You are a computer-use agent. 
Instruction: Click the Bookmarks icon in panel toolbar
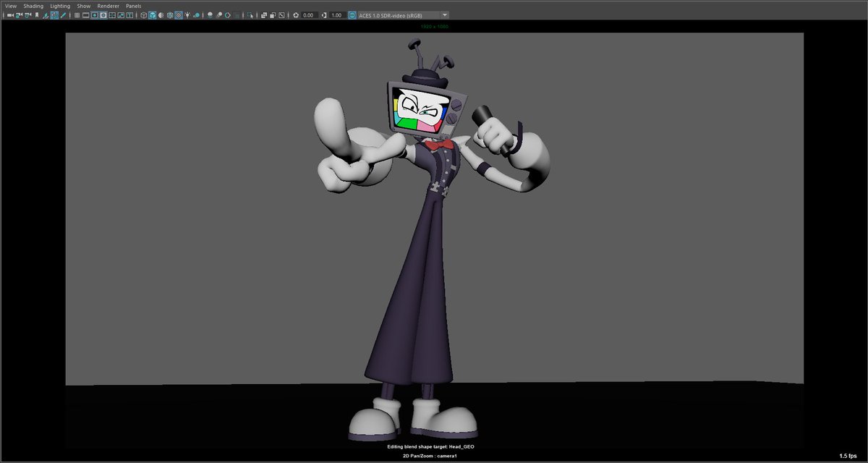(37, 15)
